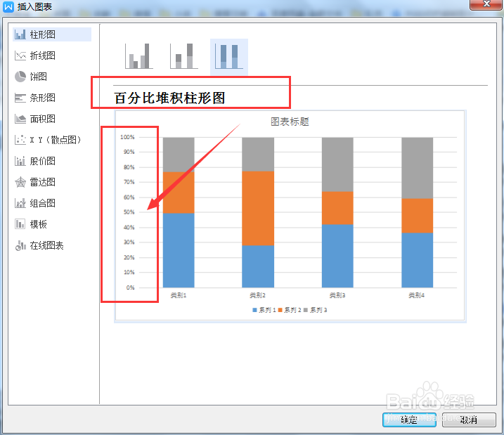Click the 百分比堆积柱形图 subtype heading
The height and width of the screenshot is (435, 504).
click(169, 98)
